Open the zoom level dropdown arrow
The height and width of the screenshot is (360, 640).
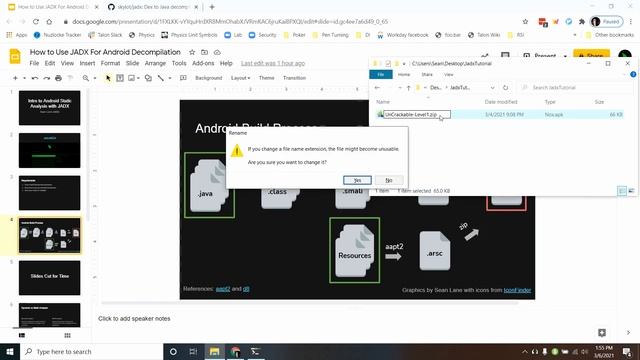click(95, 78)
